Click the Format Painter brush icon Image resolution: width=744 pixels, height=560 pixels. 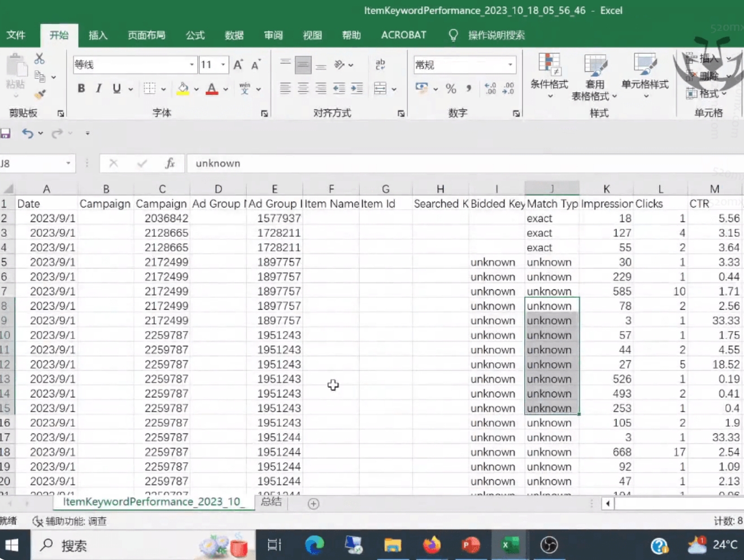coord(40,94)
